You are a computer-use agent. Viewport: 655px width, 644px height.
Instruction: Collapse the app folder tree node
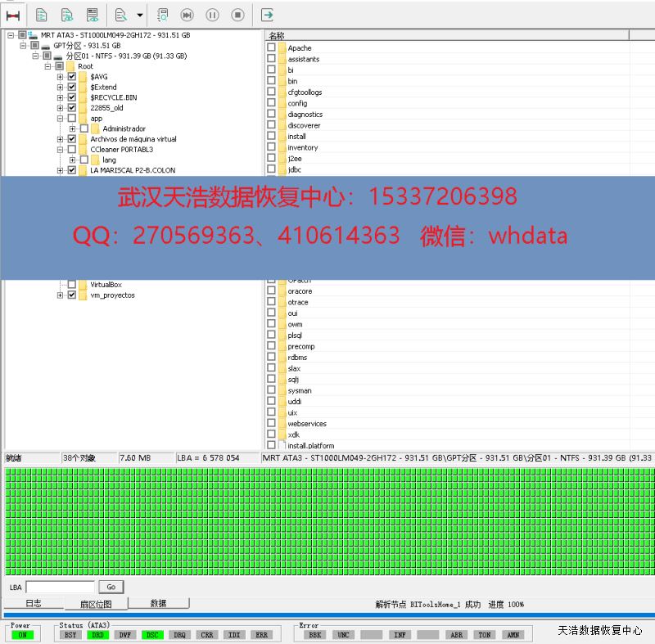61,119
